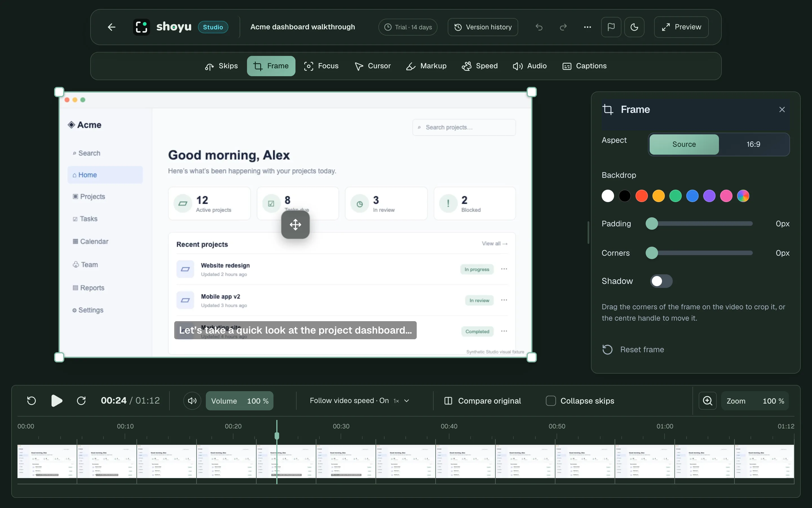The height and width of the screenshot is (508, 812).
Task: Open Version history
Action: pyautogui.click(x=482, y=27)
